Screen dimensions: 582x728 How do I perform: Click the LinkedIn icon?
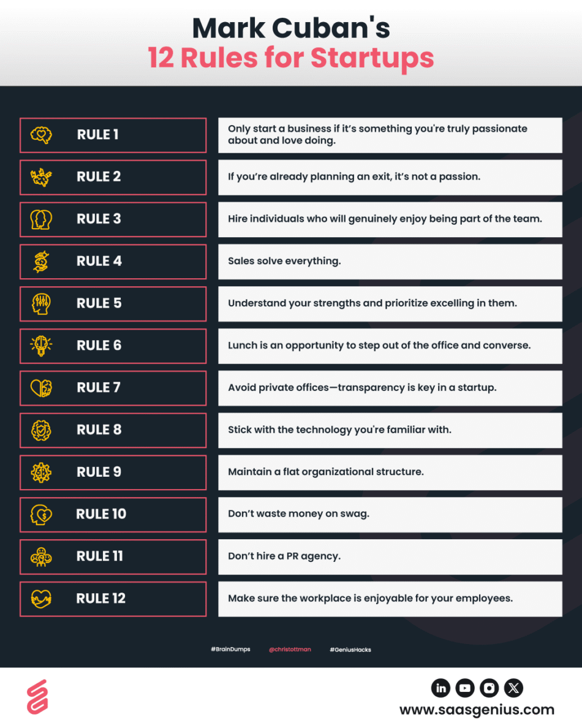[440, 688]
